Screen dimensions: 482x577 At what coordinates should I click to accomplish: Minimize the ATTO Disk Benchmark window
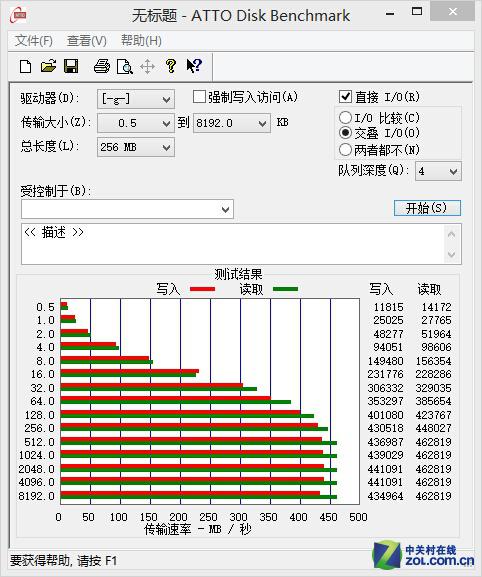(390, 14)
